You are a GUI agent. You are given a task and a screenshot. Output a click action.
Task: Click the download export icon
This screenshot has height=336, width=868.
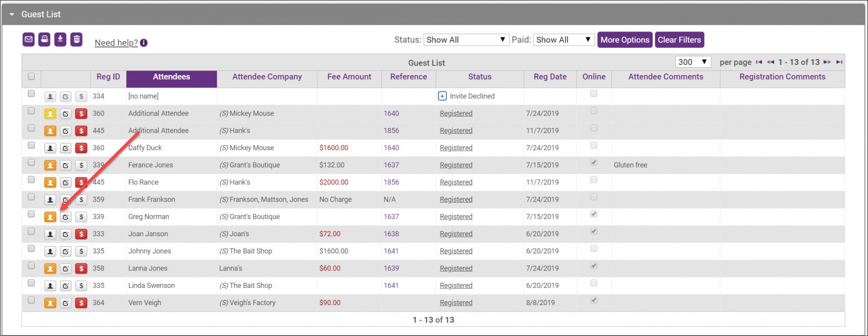point(60,39)
